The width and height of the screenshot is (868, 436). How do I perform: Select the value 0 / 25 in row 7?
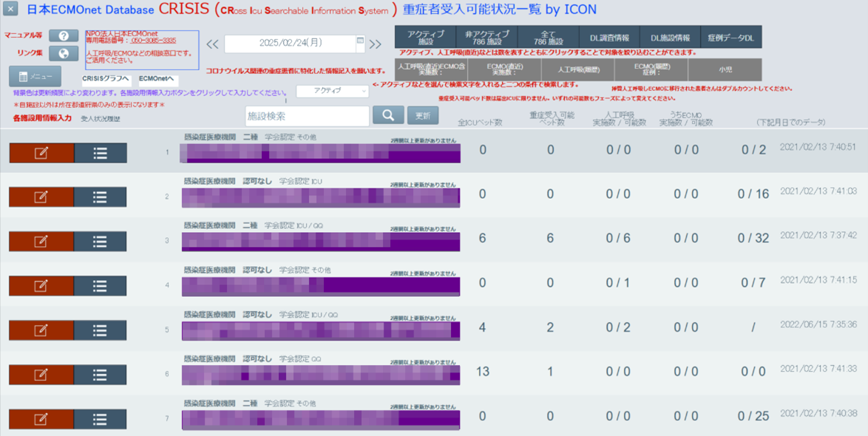[753, 416]
